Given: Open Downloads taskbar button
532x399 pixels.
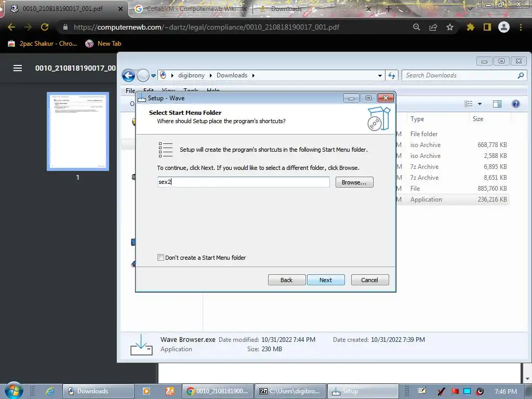Looking at the screenshot, I should point(98,391).
